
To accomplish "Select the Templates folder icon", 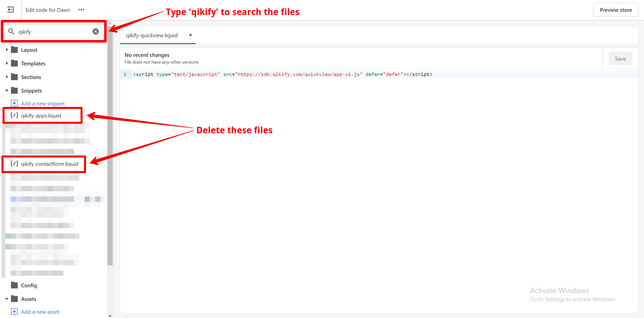I will (15, 63).
